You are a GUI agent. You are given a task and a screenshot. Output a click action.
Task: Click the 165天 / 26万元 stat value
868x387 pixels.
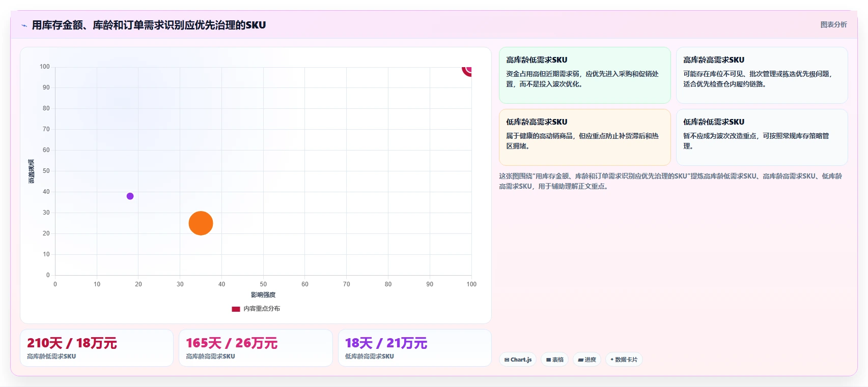232,343
